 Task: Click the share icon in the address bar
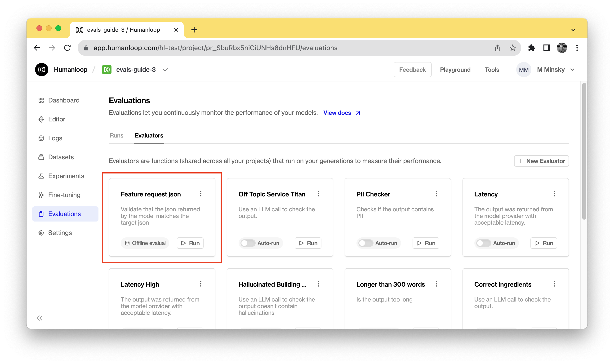(498, 48)
